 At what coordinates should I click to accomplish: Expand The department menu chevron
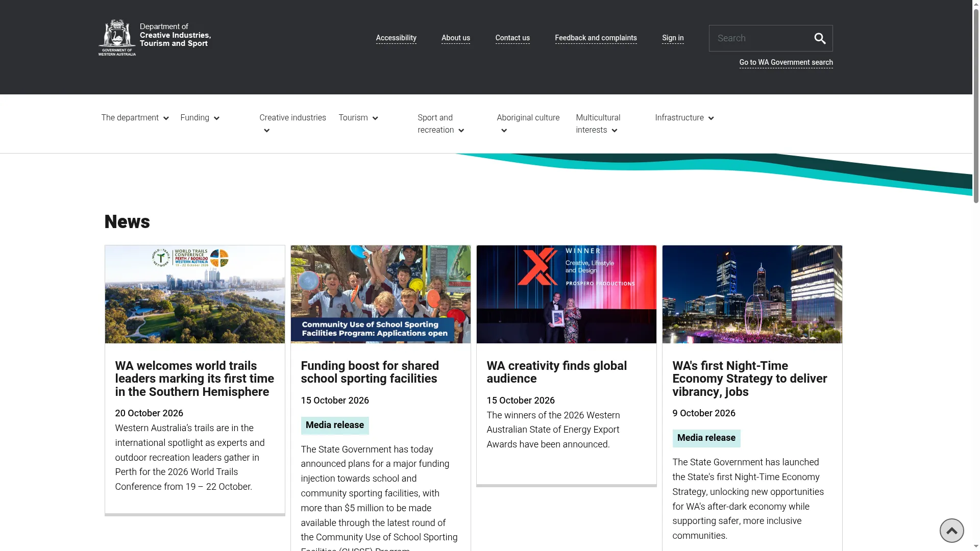(166, 118)
